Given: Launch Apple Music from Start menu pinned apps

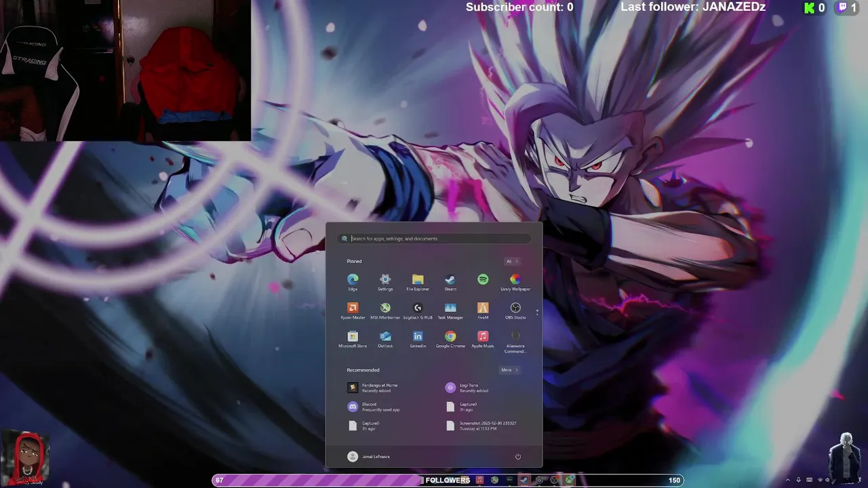Looking at the screenshot, I should tap(483, 339).
